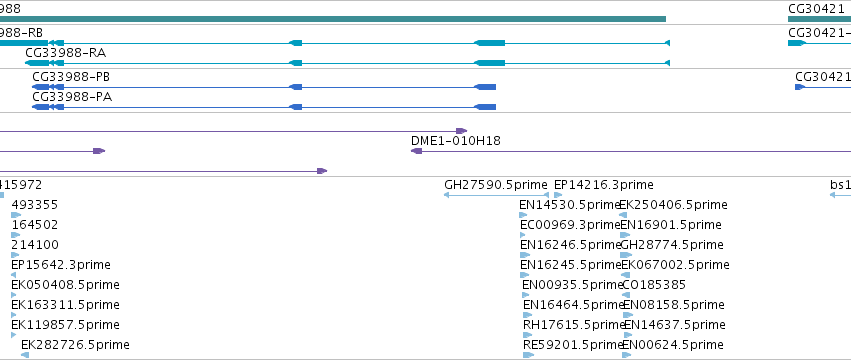The image size is (851, 360).
Task: Select the 493355 feature label
Action: 35,205
